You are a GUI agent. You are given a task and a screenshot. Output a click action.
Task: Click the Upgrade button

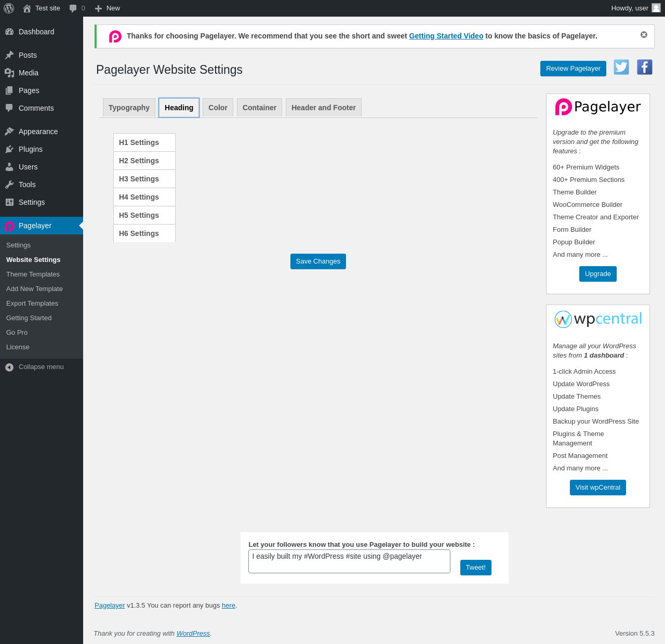(598, 274)
